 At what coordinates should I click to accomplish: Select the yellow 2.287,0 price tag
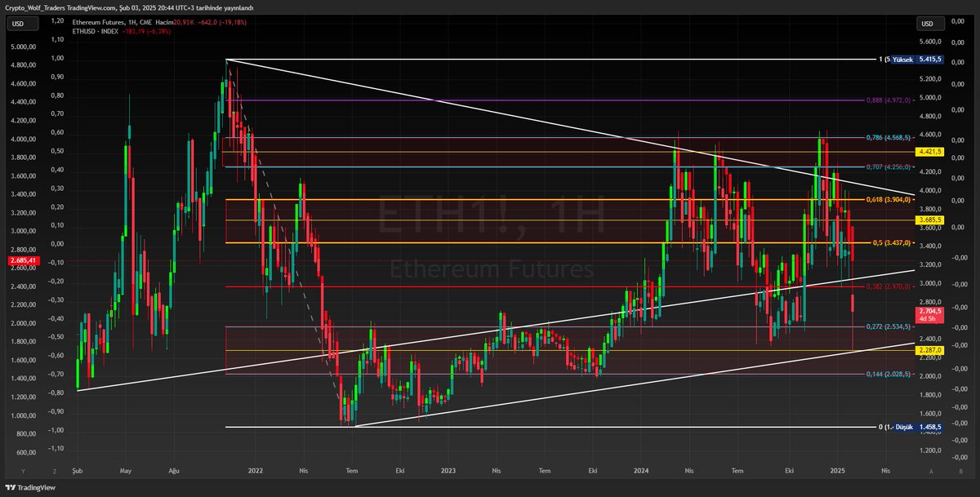[x=931, y=350]
